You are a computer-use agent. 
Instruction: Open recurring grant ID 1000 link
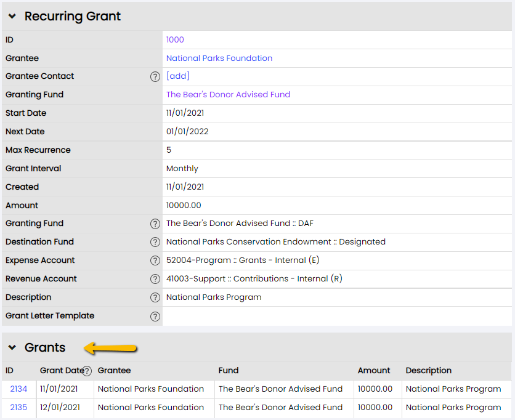175,40
